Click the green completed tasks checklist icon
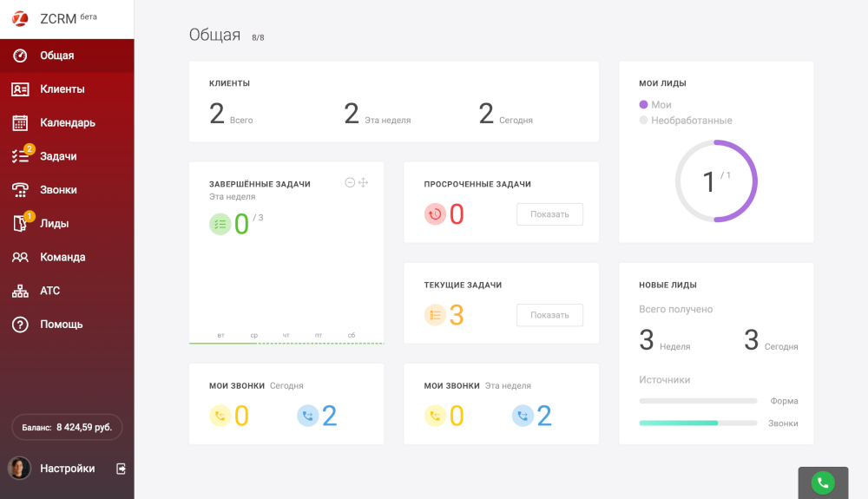Image resolution: width=868 pixels, height=499 pixels. point(220,224)
